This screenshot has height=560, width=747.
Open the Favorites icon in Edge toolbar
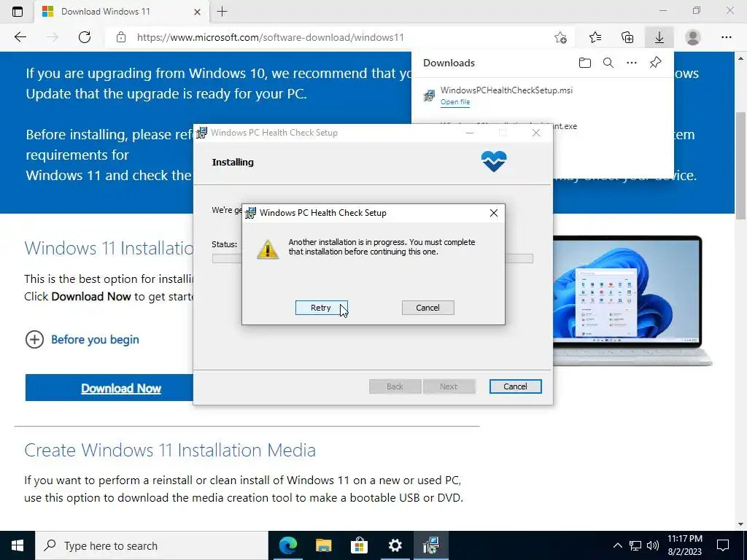tap(595, 37)
